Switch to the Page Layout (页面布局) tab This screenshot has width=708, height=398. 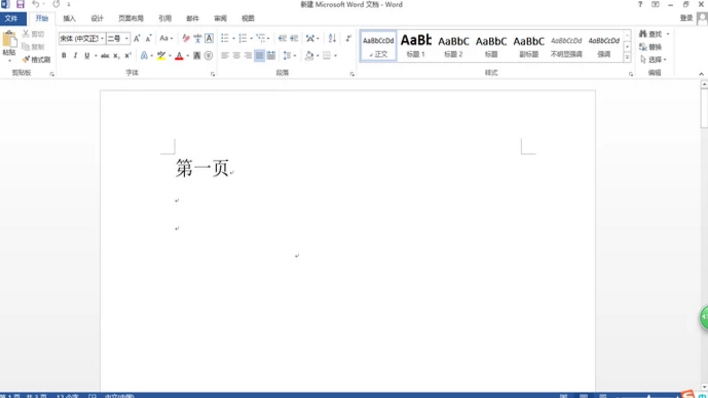[x=131, y=19]
